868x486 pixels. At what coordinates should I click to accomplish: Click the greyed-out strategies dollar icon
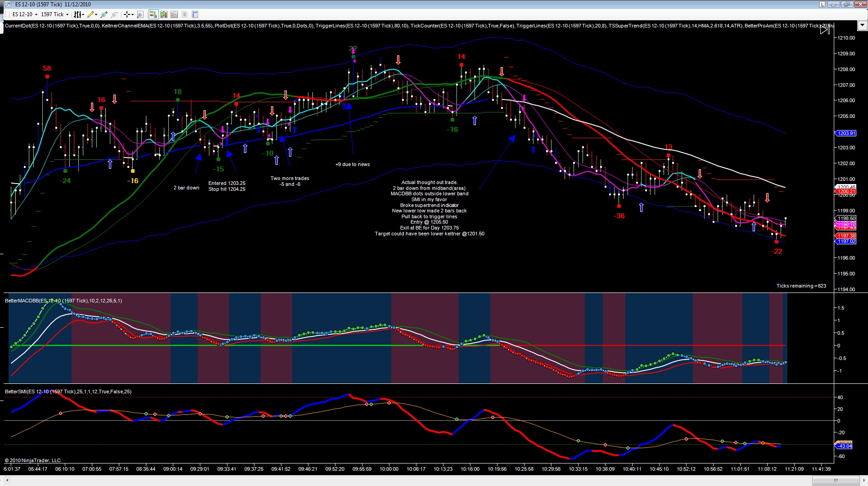(185, 14)
